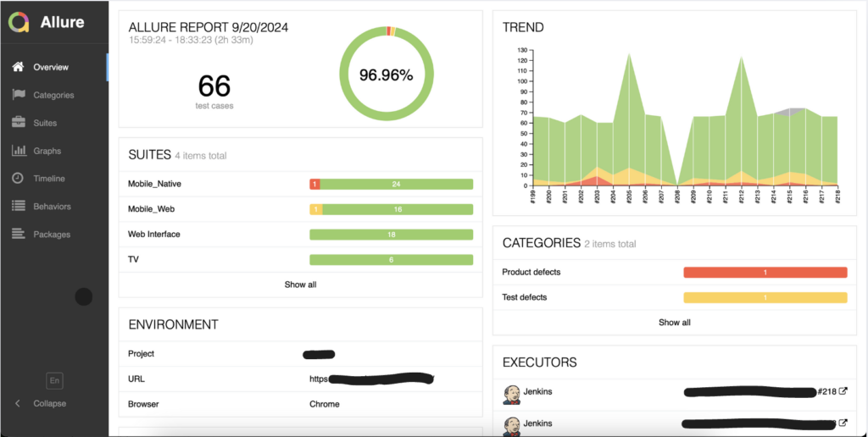Click the Timeline clock icon

(x=18, y=179)
